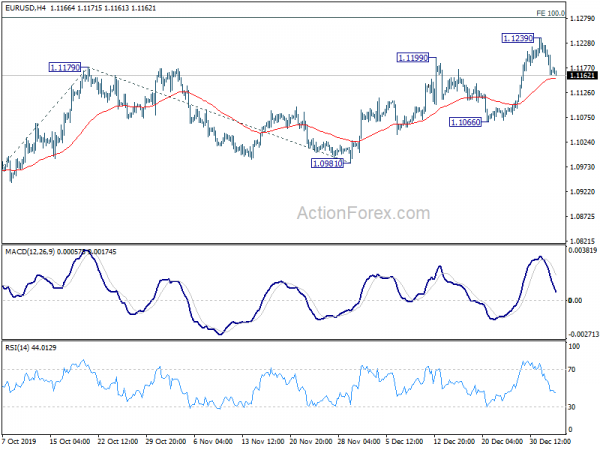Screen dimensions: 600x450
Task: Click the 6 Nov 04:00 time label
Action: coord(213,441)
